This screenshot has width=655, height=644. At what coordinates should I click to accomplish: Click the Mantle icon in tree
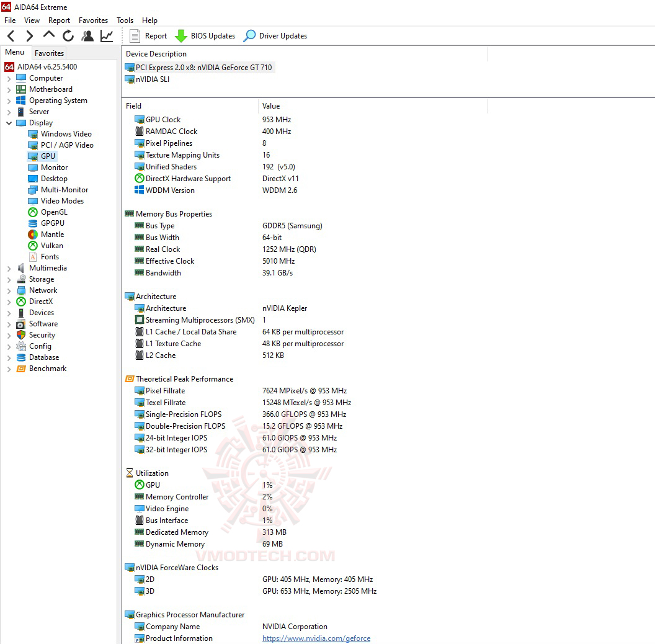(x=33, y=235)
